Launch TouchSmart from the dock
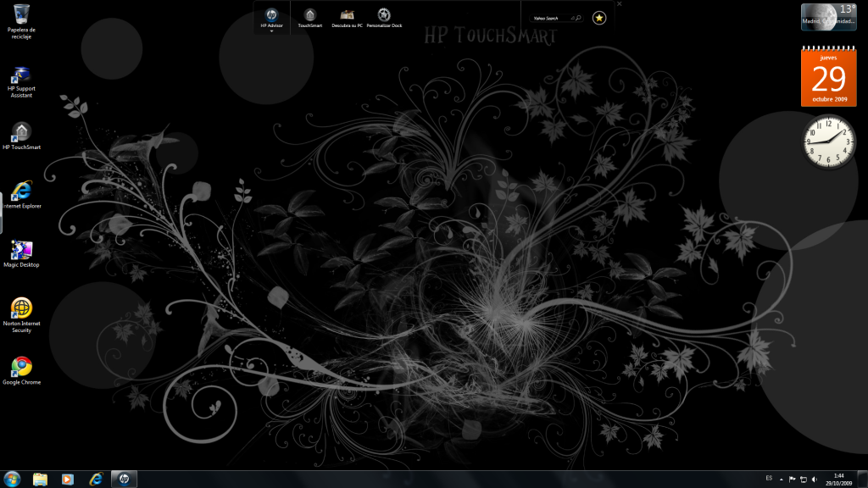This screenshot has height=488, width=868. pos(310,15)
